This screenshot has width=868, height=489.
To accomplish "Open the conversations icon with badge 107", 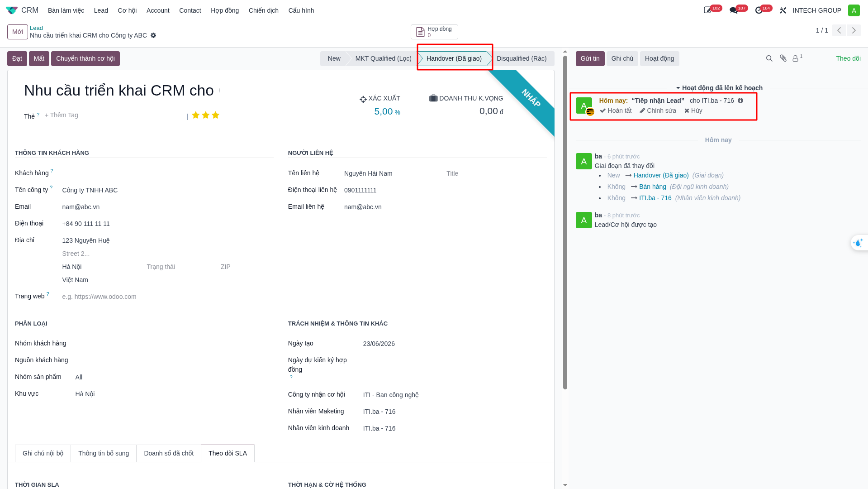I will pyautogui.click(x=734, y=10).
